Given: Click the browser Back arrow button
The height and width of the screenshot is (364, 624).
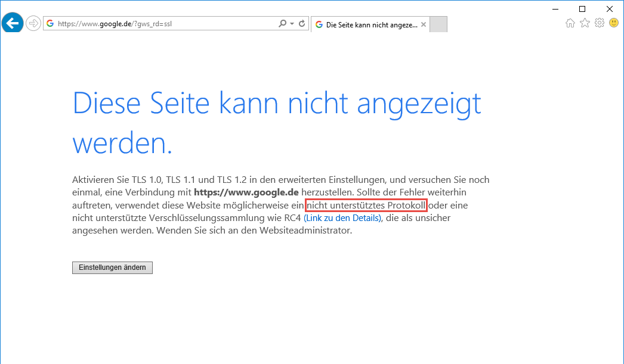Looking at the screenshot, I should [x=13, y=23].
